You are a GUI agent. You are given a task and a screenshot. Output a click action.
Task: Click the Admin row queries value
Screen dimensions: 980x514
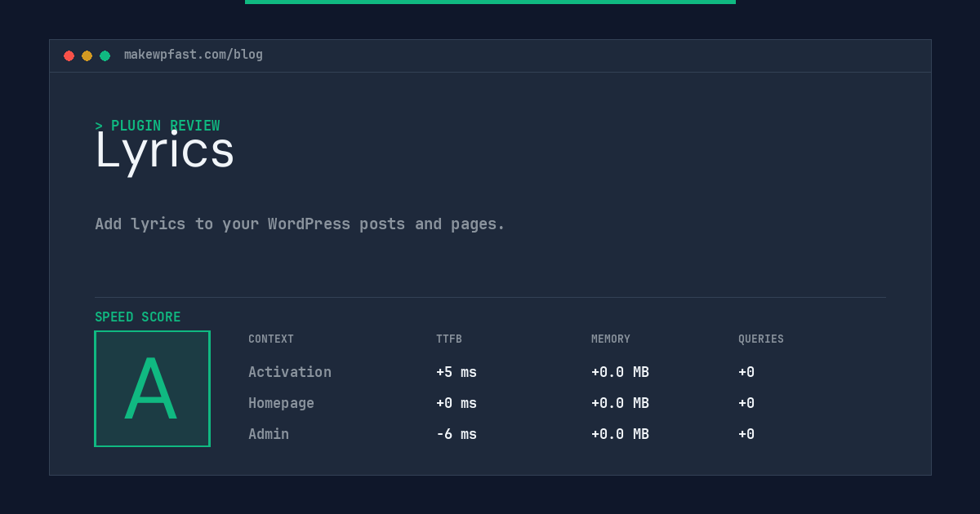(746, 434)
